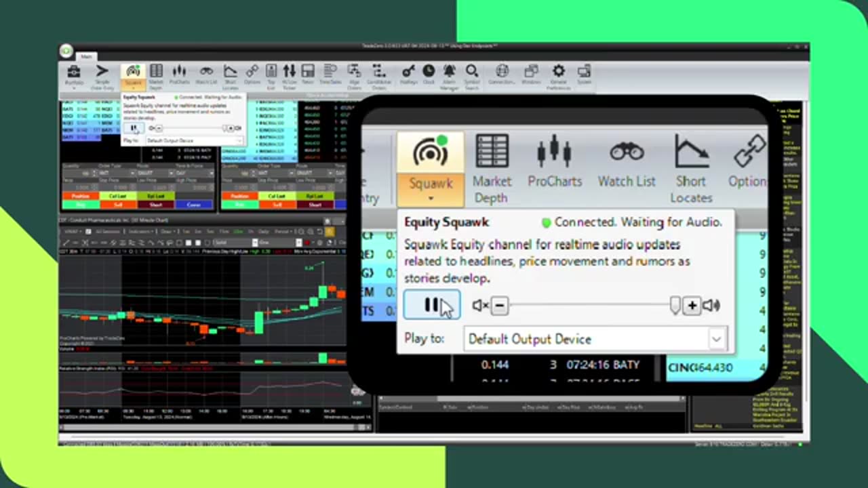Click Short button in right order panel
The image size is (868, 488).
click(x=315, y=205)
